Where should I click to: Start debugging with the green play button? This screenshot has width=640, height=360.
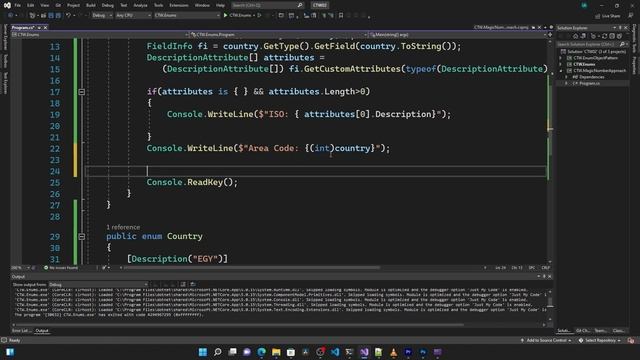point(225,15)
